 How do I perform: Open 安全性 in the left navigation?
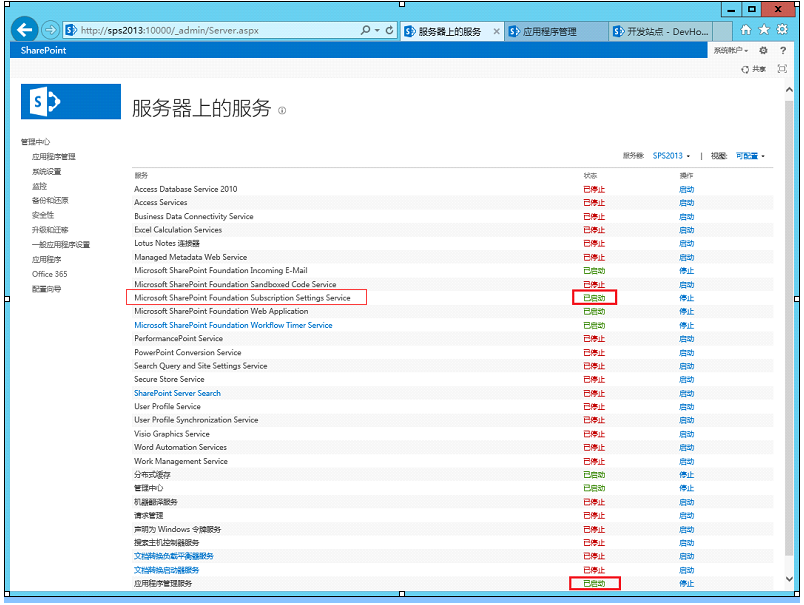[43, 215]
